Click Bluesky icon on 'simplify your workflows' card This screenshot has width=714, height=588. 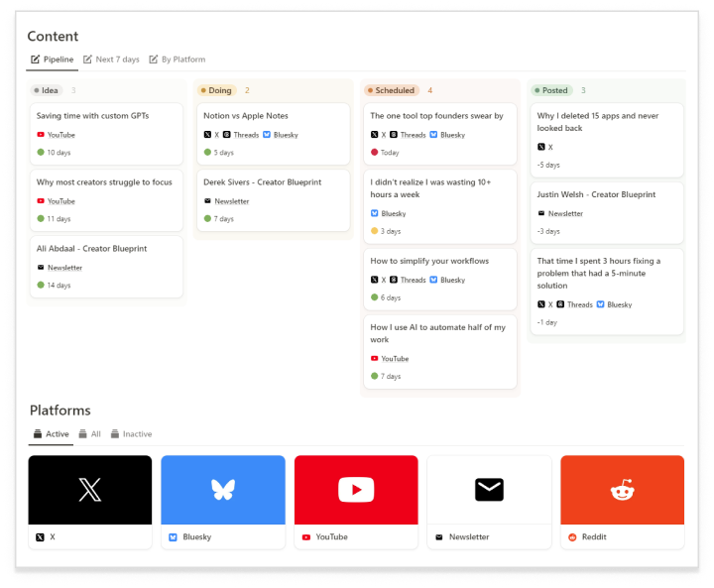[433, 280]
